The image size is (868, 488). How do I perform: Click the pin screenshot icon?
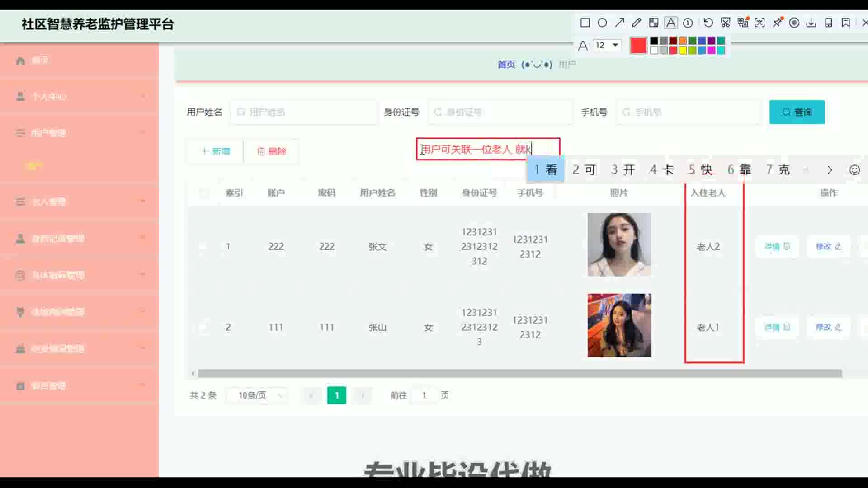[x=777, y=23]
